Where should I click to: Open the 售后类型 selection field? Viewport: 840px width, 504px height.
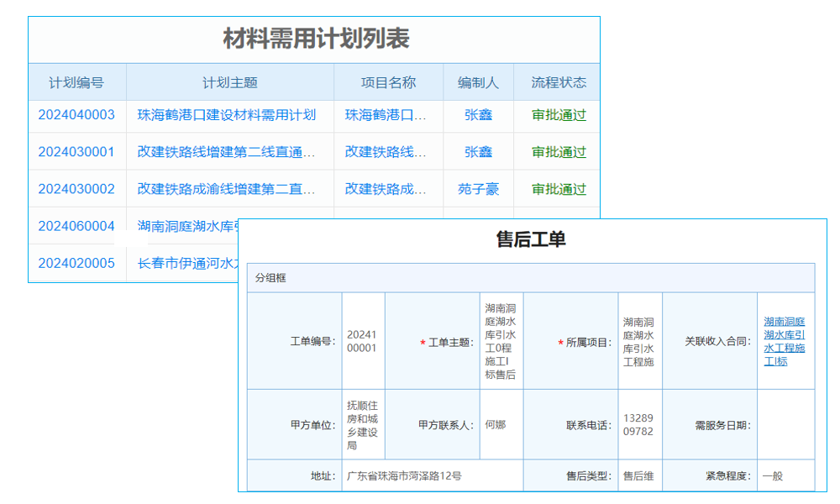pos(641,475)
